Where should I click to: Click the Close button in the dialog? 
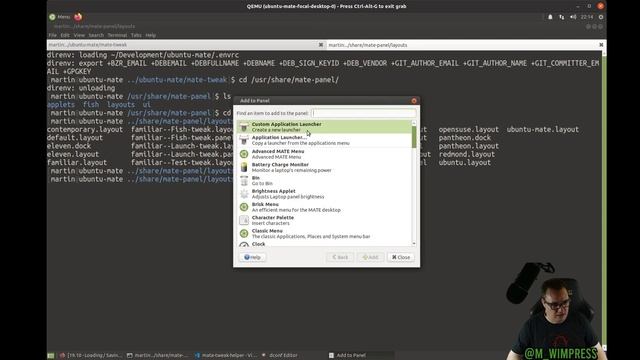click(401, 257)
